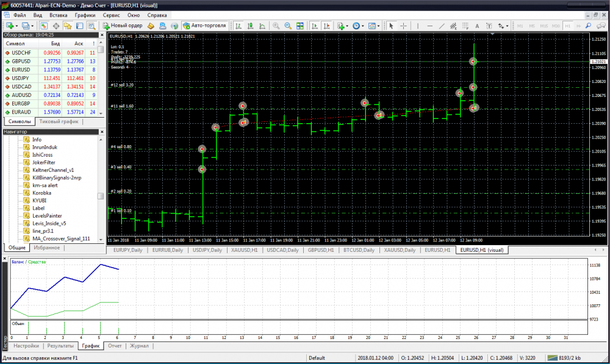This screenshot has height=364, width=610.
Task: Open the Сервис menu
Action: pyautogui.click(x=111, y=14)
